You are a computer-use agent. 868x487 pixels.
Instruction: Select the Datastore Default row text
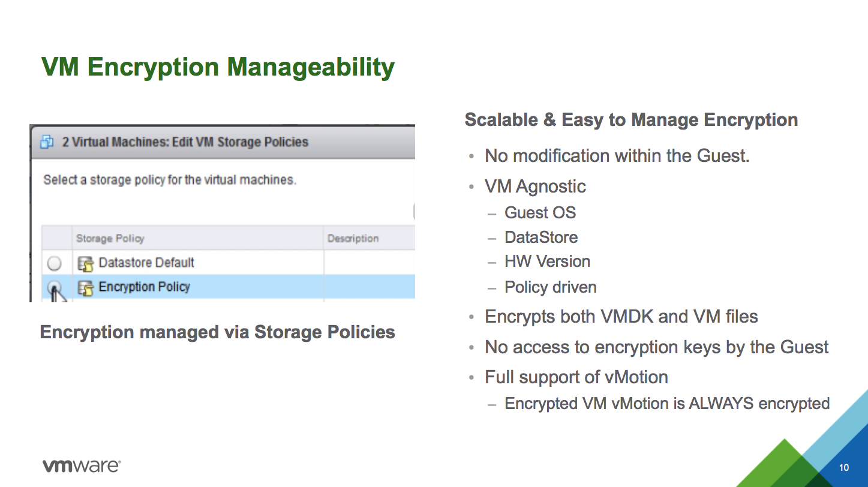pos(146,263)
